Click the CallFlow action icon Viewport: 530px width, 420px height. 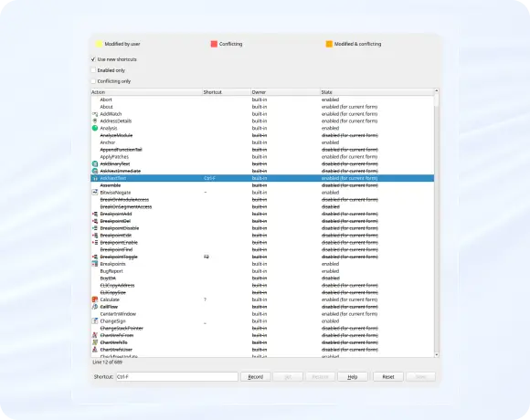click(95, 307)
